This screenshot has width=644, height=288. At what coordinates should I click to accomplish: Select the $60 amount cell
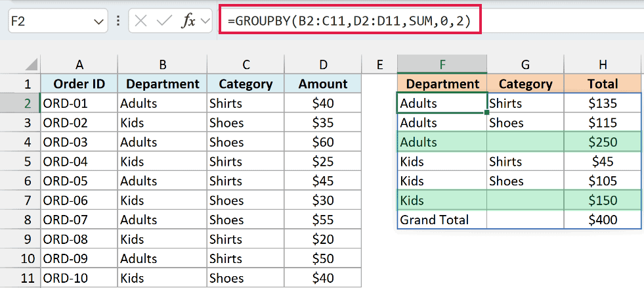pos(323,142)
